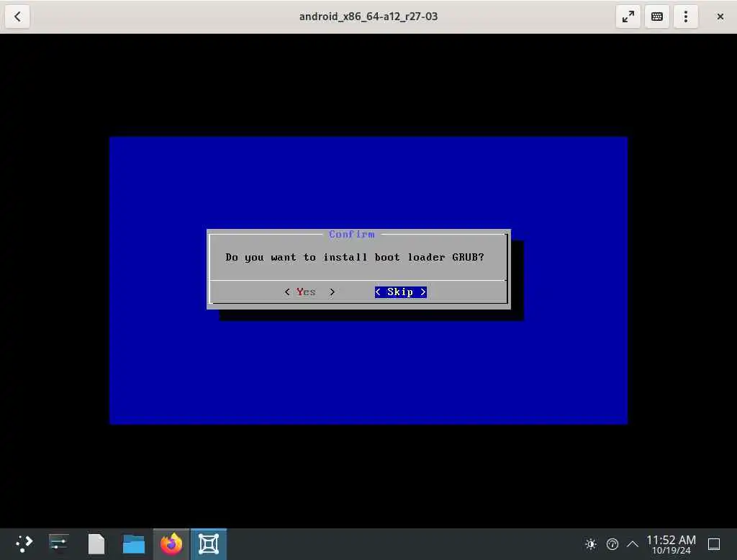737x560 pixels.
Task: Click the Show Desktop button
Action: (x=714, y=544)
